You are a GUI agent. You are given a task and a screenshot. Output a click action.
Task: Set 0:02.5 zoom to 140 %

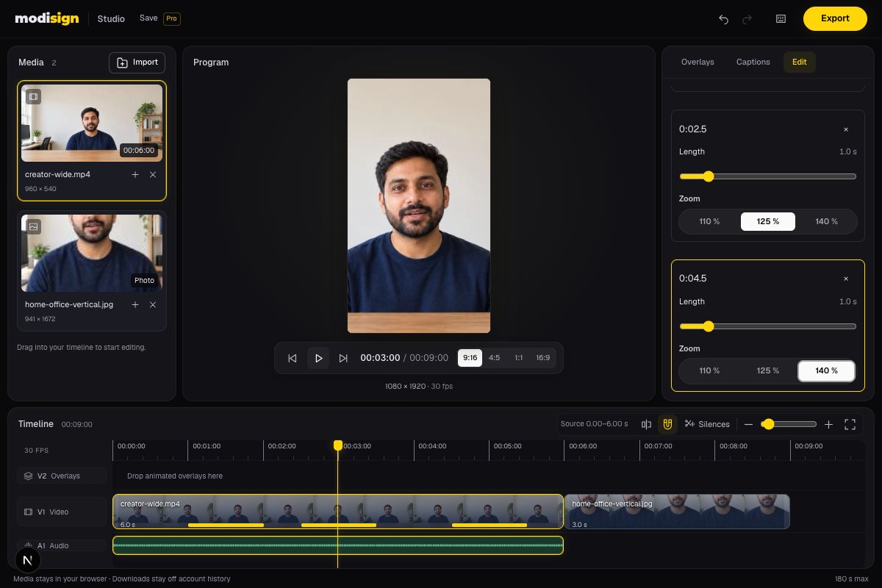click(x=826, y=221)
